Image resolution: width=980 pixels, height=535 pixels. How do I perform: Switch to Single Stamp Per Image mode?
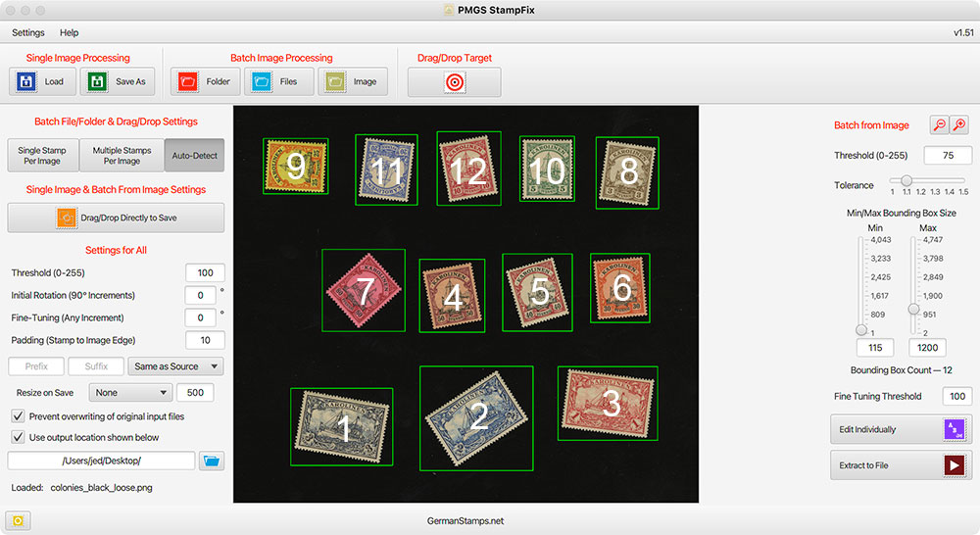click(42, 155)
